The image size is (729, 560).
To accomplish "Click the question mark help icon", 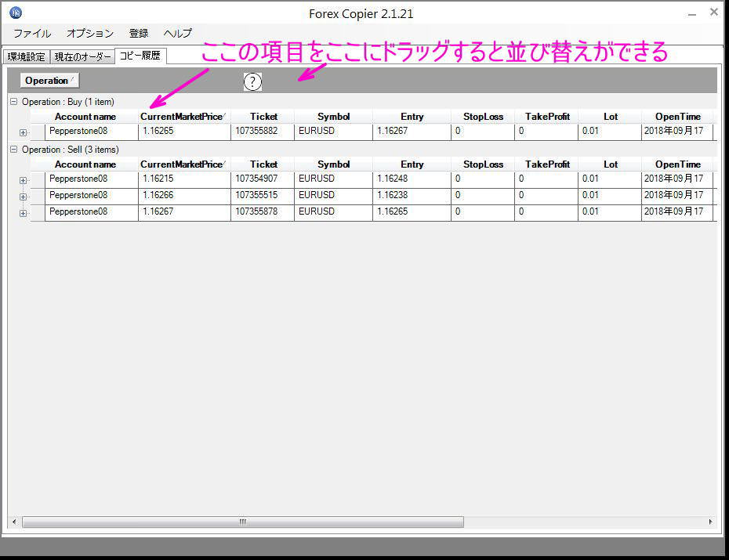I will (x=252, y=81).
